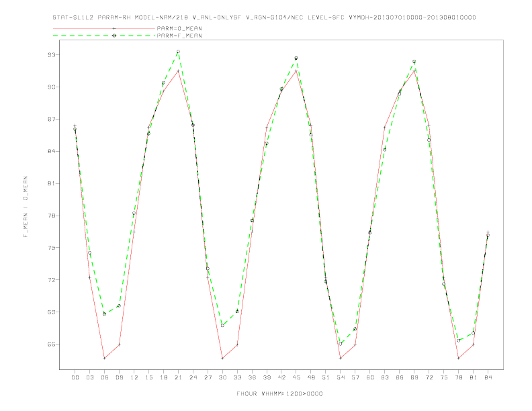This screenshot has height=411, width=532.
Task: Click the 54 forecast hour tick label
Action: 341,377
